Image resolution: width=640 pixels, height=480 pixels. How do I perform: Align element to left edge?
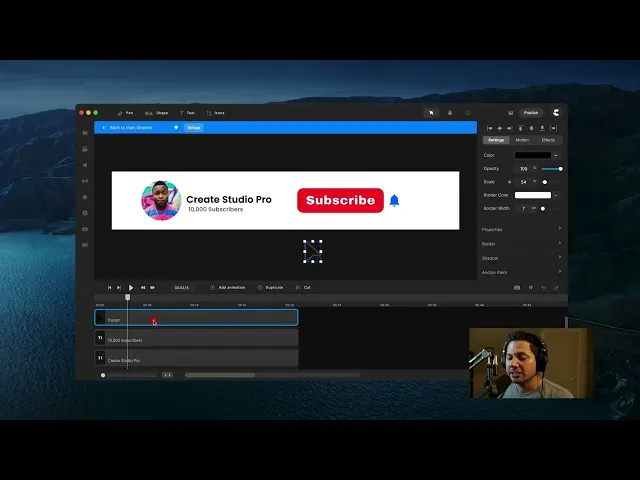point(489,128)
